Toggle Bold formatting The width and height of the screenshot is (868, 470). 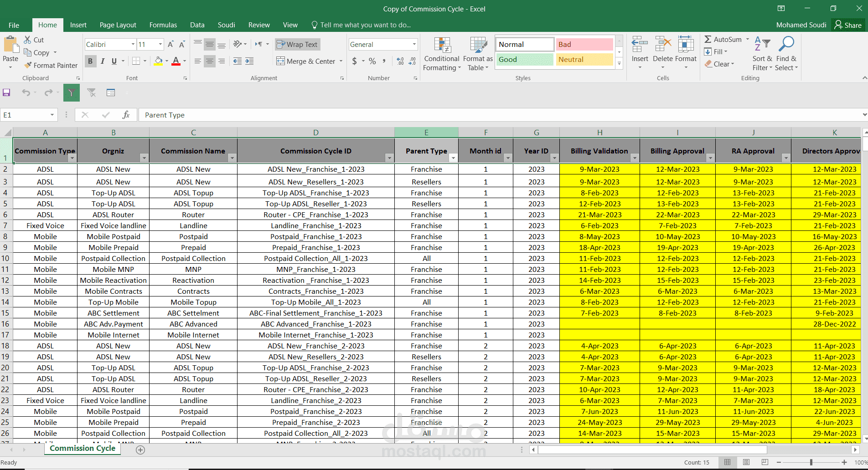pos(90,61)
